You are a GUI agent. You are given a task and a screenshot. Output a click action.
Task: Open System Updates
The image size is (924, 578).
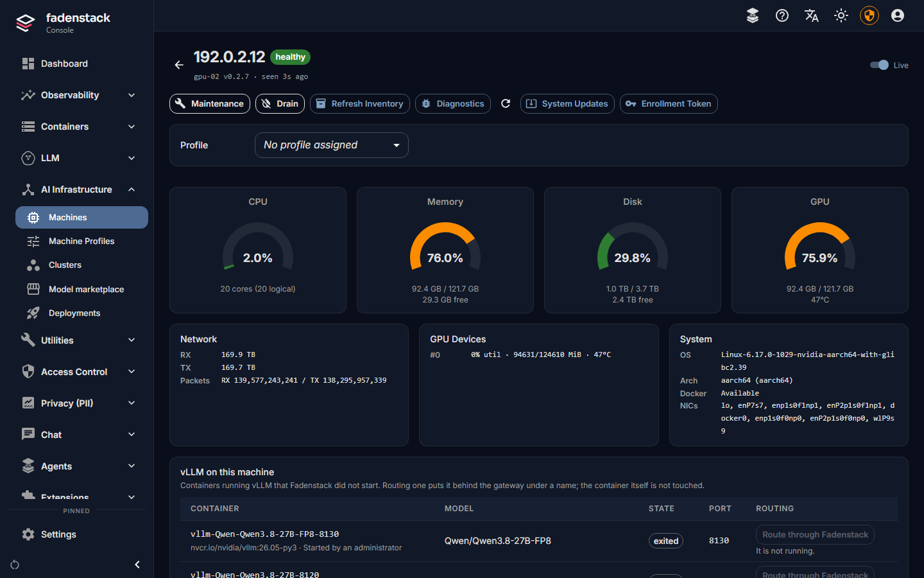pyautogui.click(x=567, y=103)
